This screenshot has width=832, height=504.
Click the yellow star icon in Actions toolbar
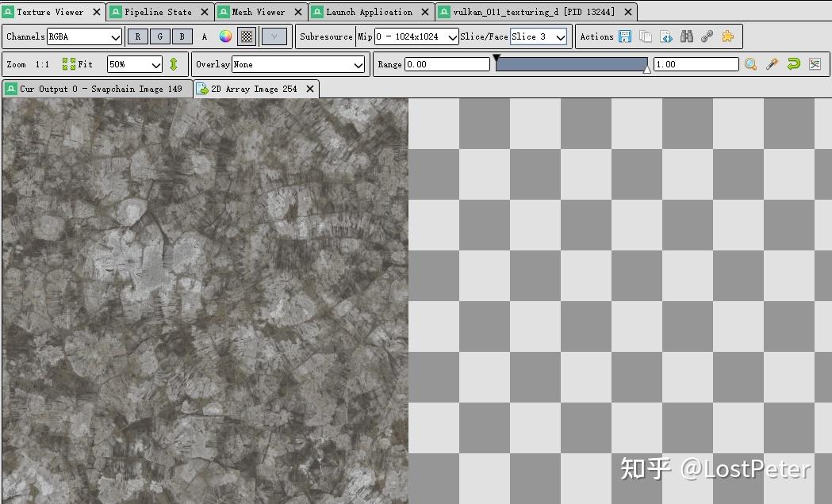coord(729,36)
